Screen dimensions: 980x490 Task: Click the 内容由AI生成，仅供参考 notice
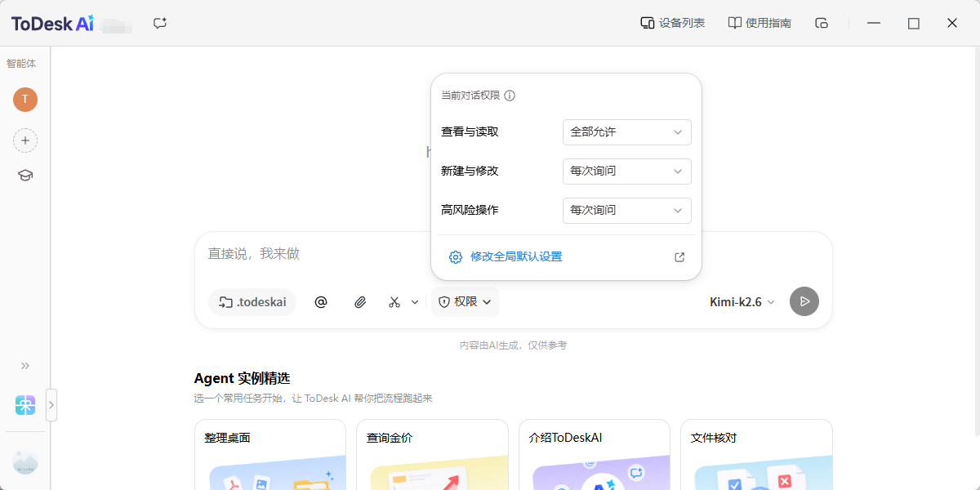point(513,345)
